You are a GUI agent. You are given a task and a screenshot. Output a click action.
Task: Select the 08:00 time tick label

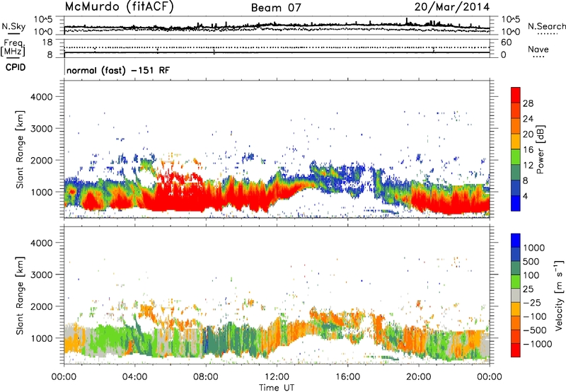coord(205,377)
